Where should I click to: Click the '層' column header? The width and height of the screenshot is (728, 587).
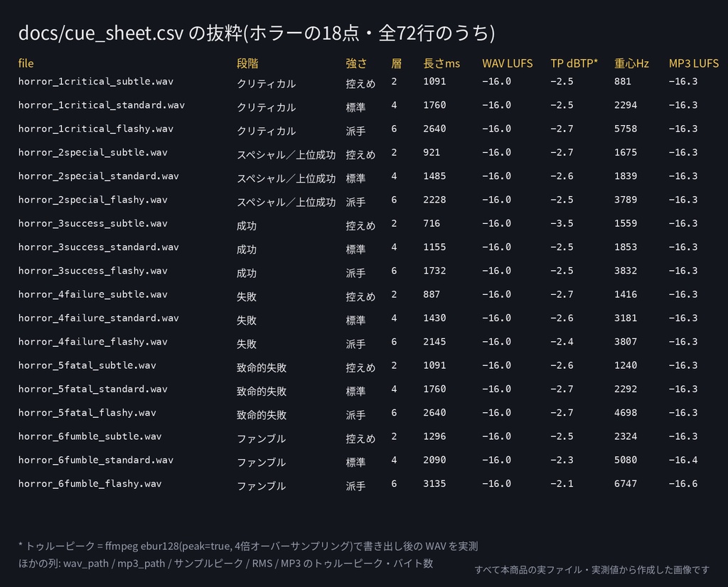(396, 63)
